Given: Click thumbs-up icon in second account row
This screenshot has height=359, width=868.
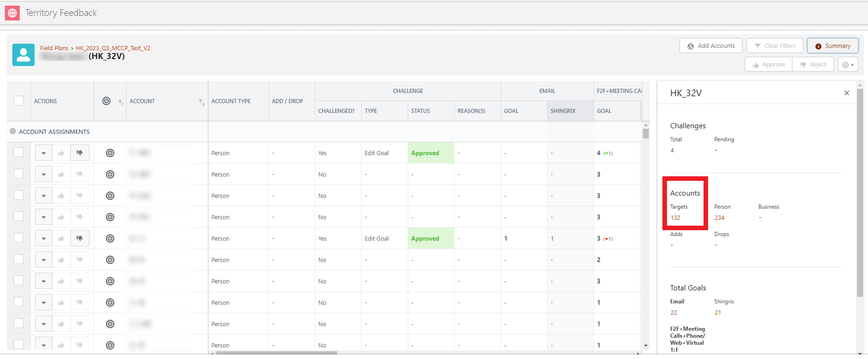Looking at the screenshot, I should coord(61,174).
